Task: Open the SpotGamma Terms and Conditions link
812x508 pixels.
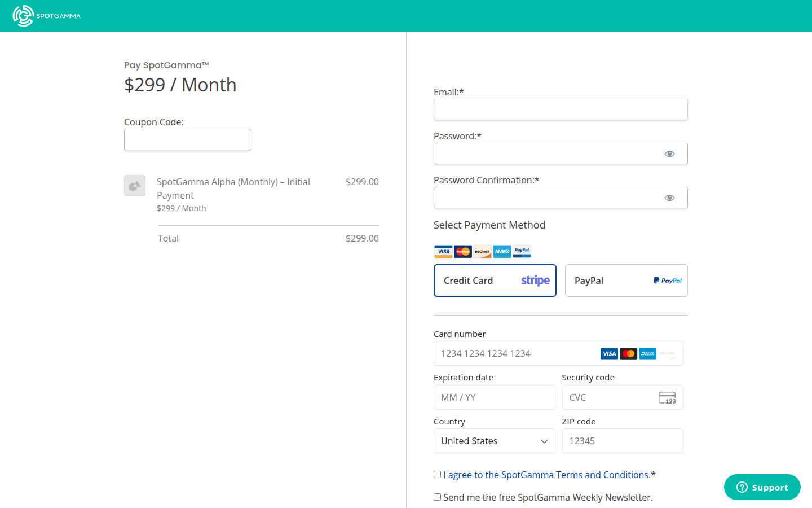Action: 547,475
